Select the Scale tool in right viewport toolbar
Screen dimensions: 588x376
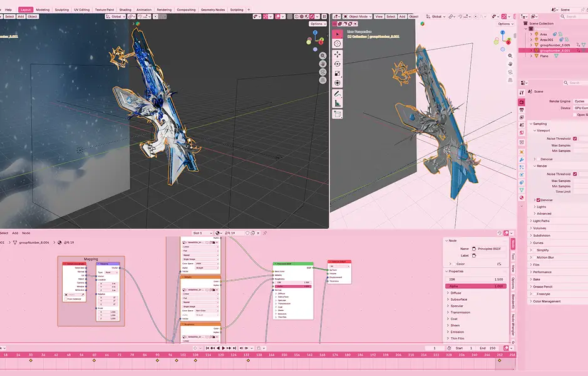(338, 73)
